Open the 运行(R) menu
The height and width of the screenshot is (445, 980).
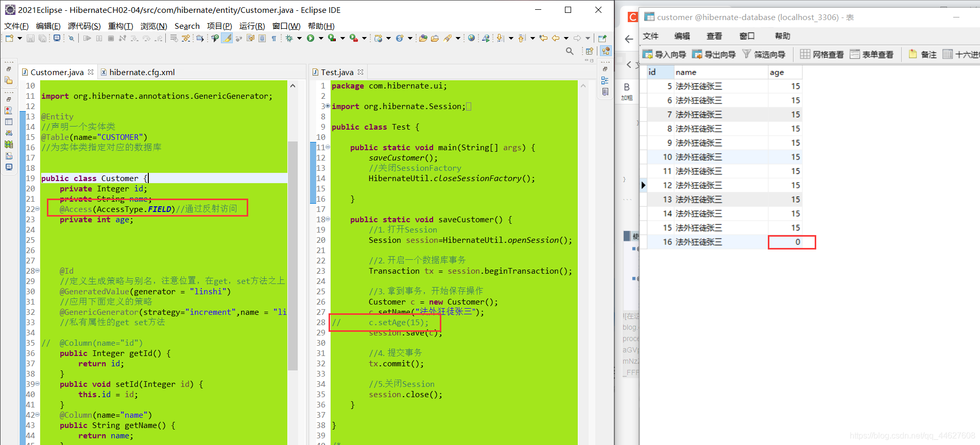[x=252, y=26]
